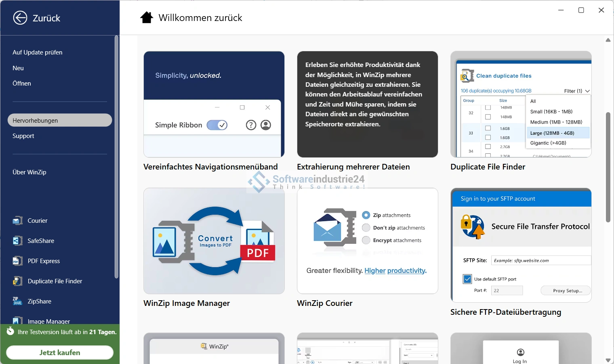Click the help question mark icon

click(251, 125)
